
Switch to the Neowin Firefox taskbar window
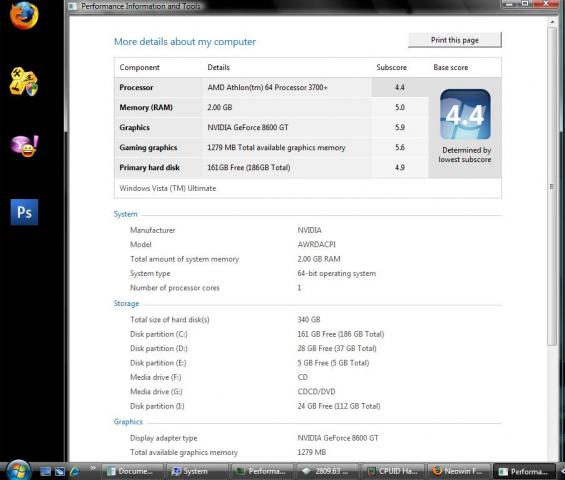[x=457, y=471]
